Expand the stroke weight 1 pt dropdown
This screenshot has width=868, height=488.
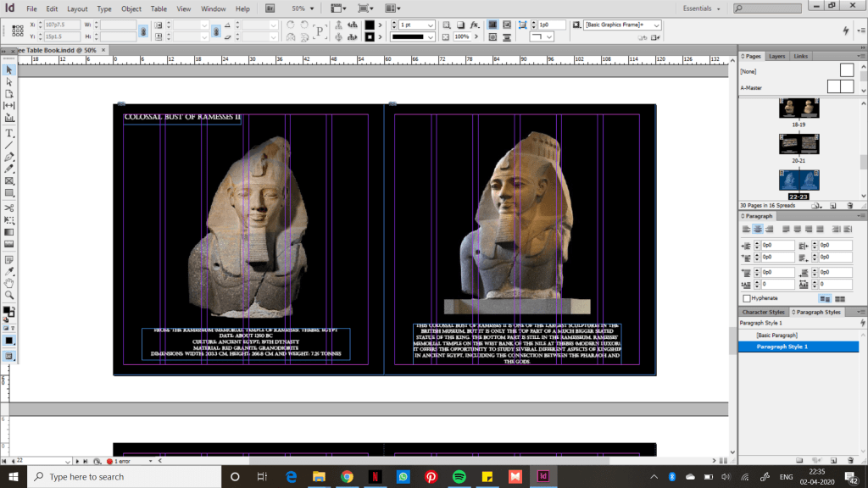(431, 25)
